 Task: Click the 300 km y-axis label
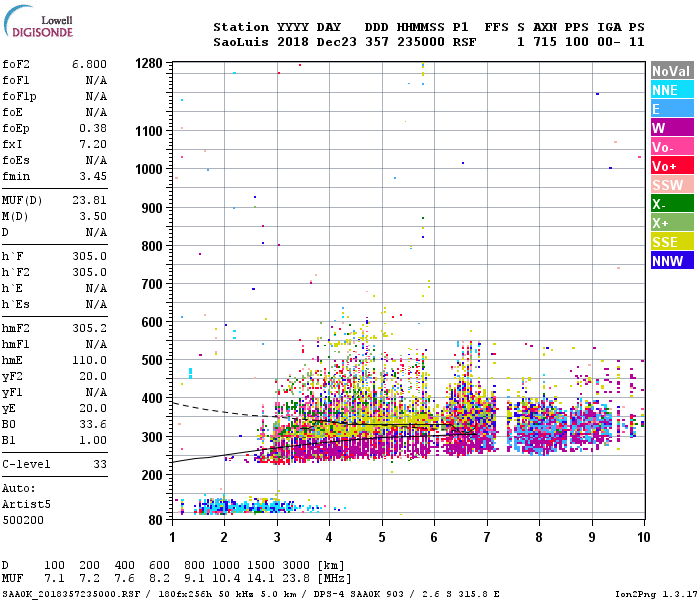coord(152,437)
